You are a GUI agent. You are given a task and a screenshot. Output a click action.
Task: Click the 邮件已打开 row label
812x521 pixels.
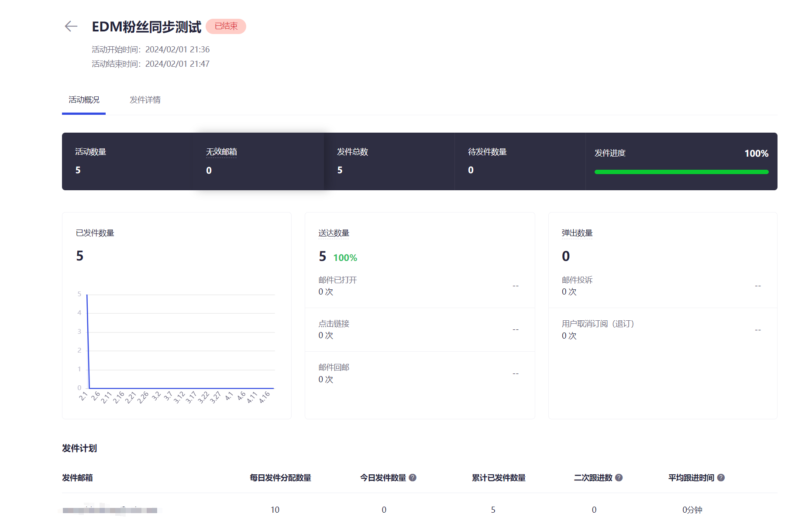pyautogui.click(x=338, y=280)
